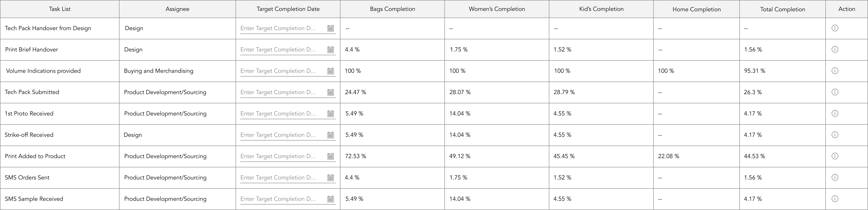The image size is (868, 210).
Task: Show info for 1st Proto Received
Action: pos(835,113)
